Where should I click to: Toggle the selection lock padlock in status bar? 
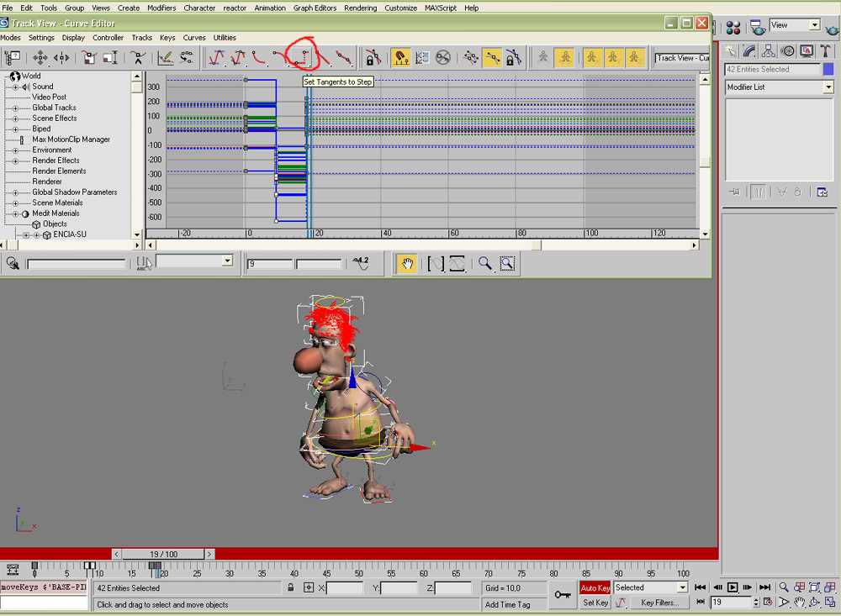point(291,587)
